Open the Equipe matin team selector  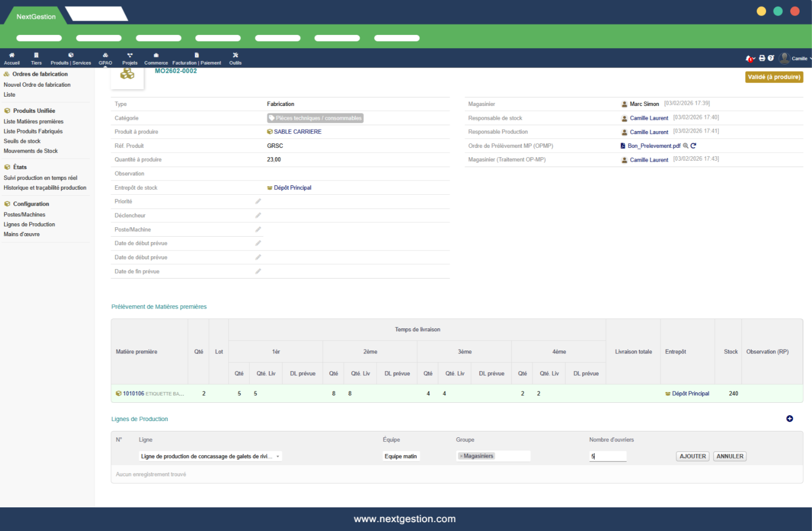401,457
